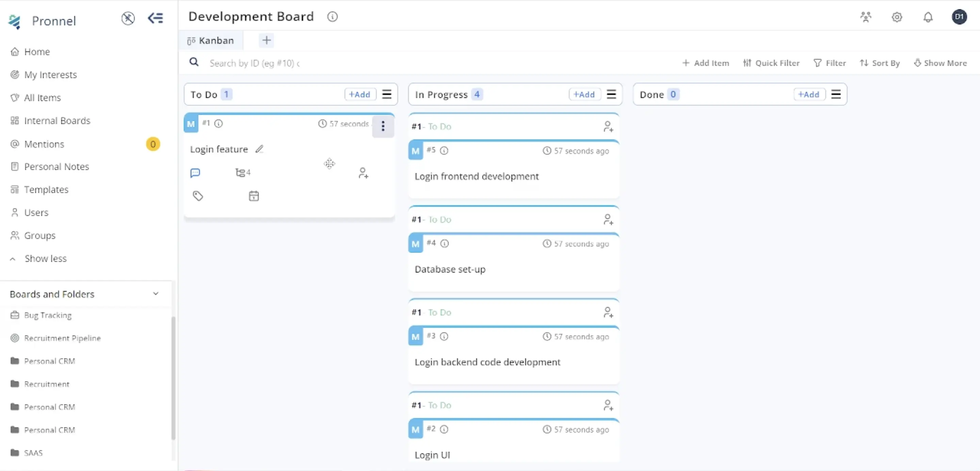980x471 pixels.
Task: Collapse Boards and Folders section chevron
Action: click(x=156, y=294)
